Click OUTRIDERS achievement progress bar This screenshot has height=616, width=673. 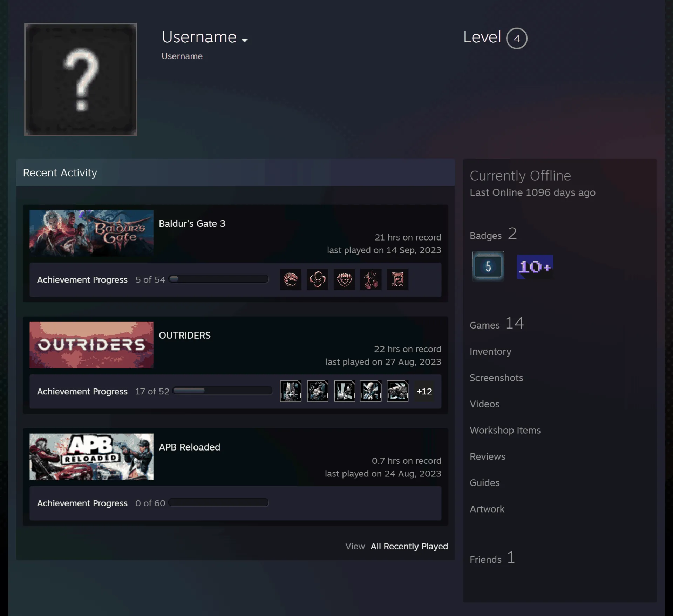point(223,391)
